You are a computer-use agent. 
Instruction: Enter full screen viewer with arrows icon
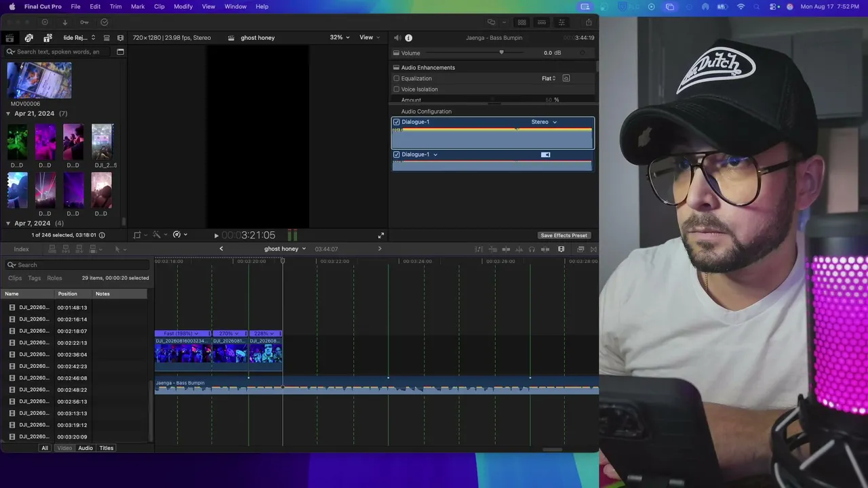[x=381, y=235]
